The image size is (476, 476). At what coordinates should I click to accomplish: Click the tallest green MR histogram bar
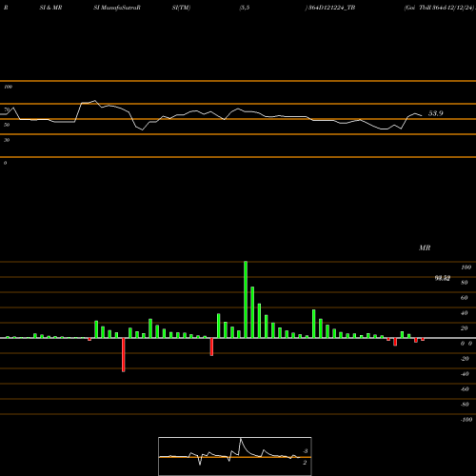(x=246, y=300)
